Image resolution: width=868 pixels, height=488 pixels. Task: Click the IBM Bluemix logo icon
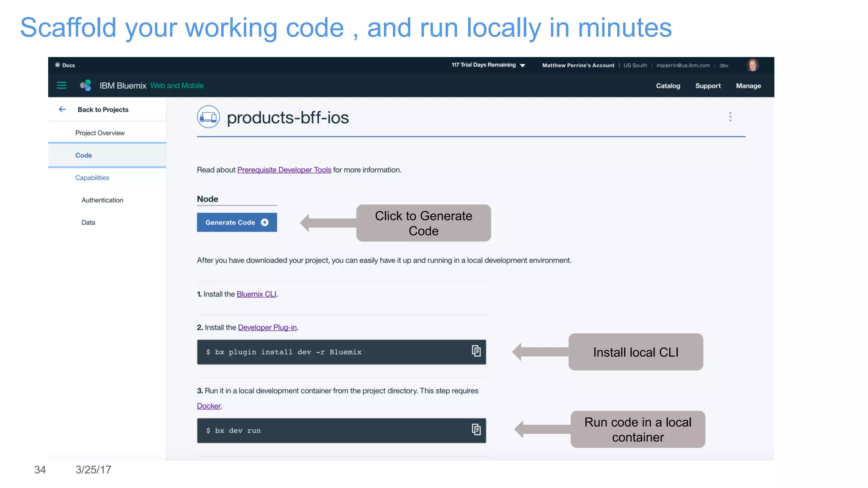coord(86,86)
